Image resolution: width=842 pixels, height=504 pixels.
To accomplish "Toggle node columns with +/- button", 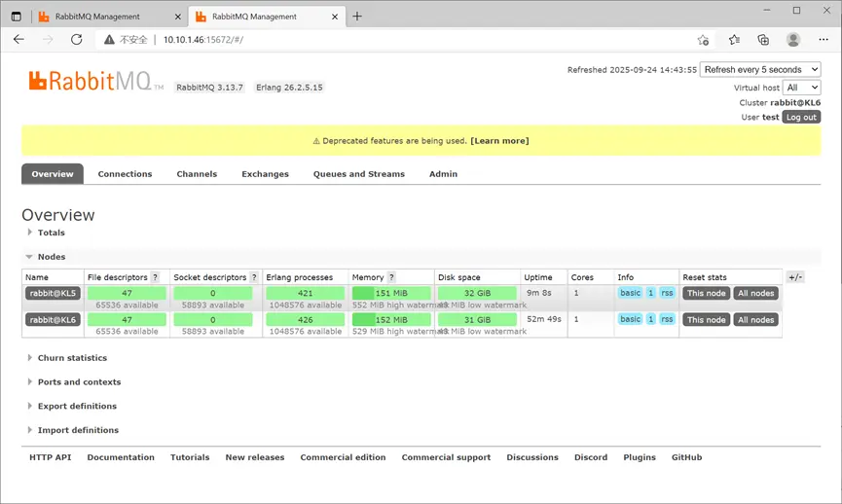I will coord(795,277).
